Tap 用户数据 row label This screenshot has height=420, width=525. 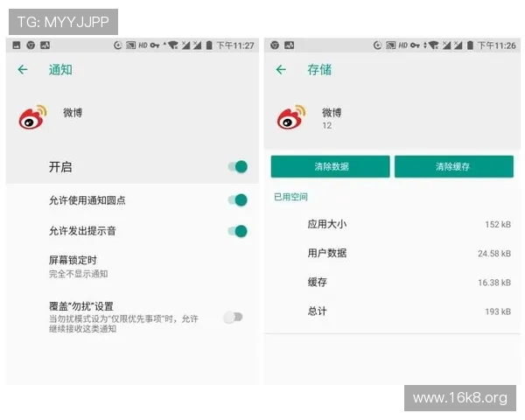click(327, 253)
